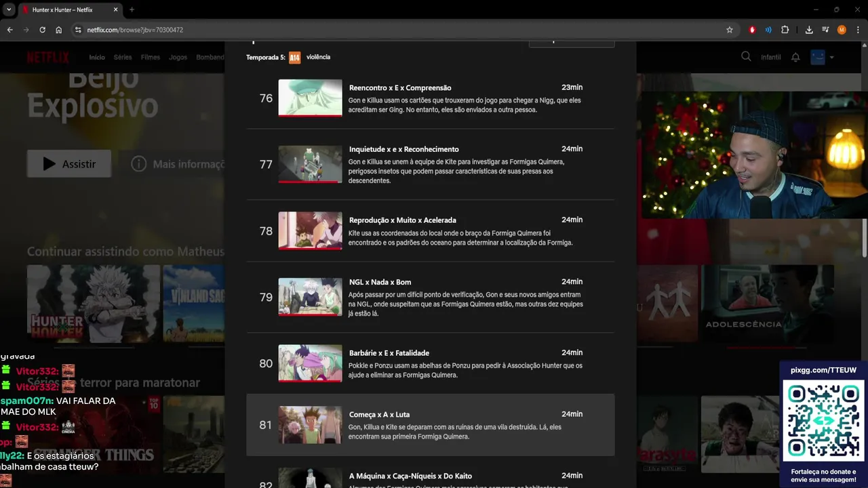Open Vinland Saga thumbnail in continue watching
This screenshot has height=488, width=868.
pos(194,303)
